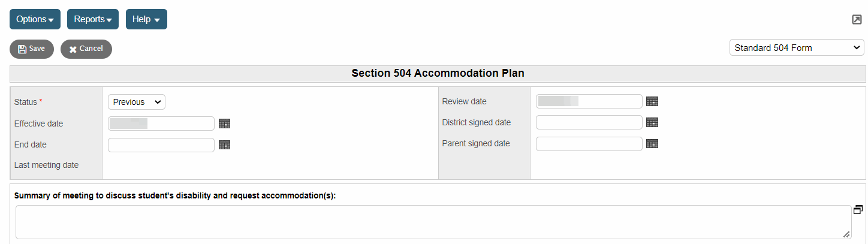Viewport: 868px width, 244px height.
Task: Expand the meeting summary text editor
Action: click(858, 209)
